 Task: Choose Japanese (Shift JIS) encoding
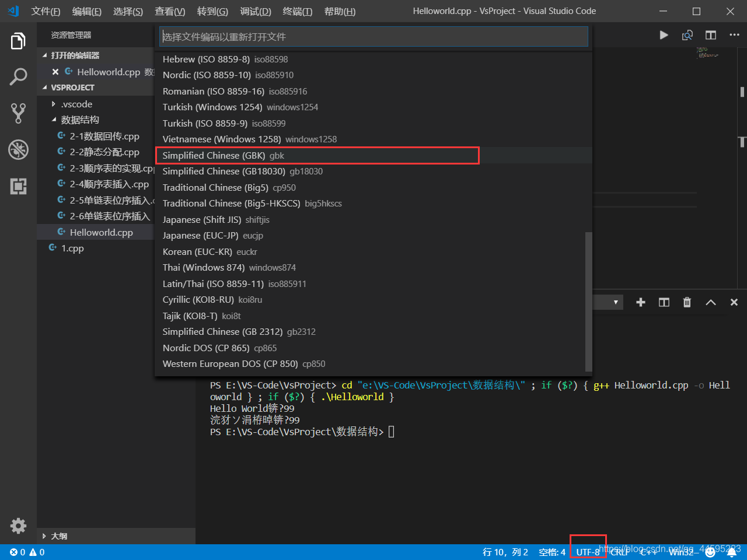(373, 219)
